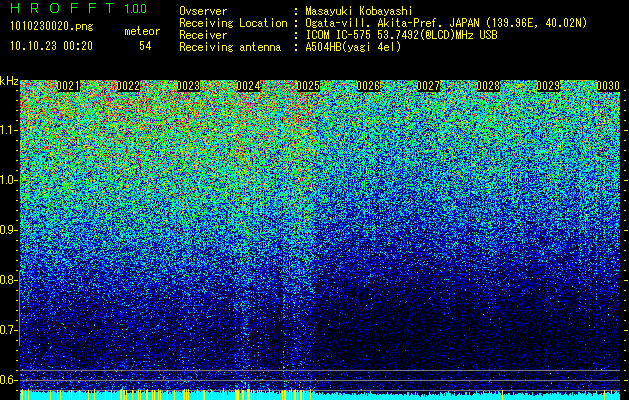Click the 0022 time marker
Viewport: 629px width, 400px height.
pos(128,86)
